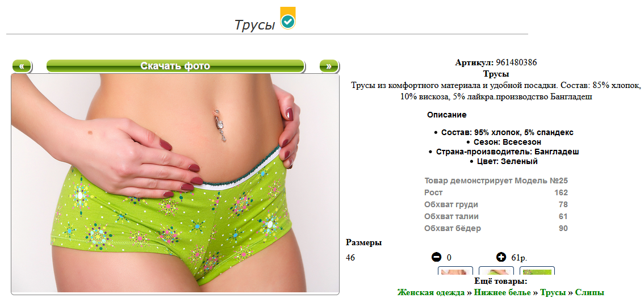Go to previous photo with « arrow

[x=22, y=66]
